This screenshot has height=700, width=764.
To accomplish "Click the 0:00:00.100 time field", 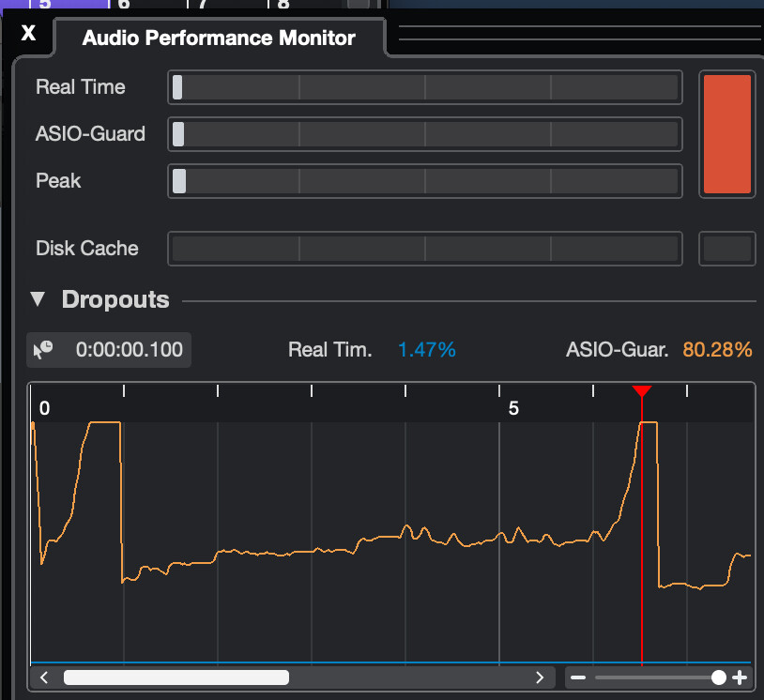I will tap(130, 350).
